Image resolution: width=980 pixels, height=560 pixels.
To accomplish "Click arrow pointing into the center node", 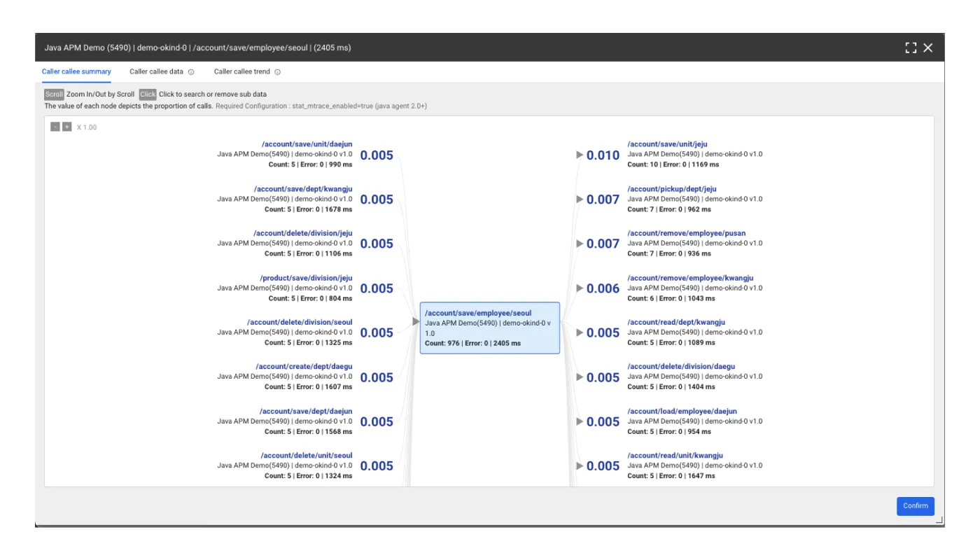I will tap(416, 321).
